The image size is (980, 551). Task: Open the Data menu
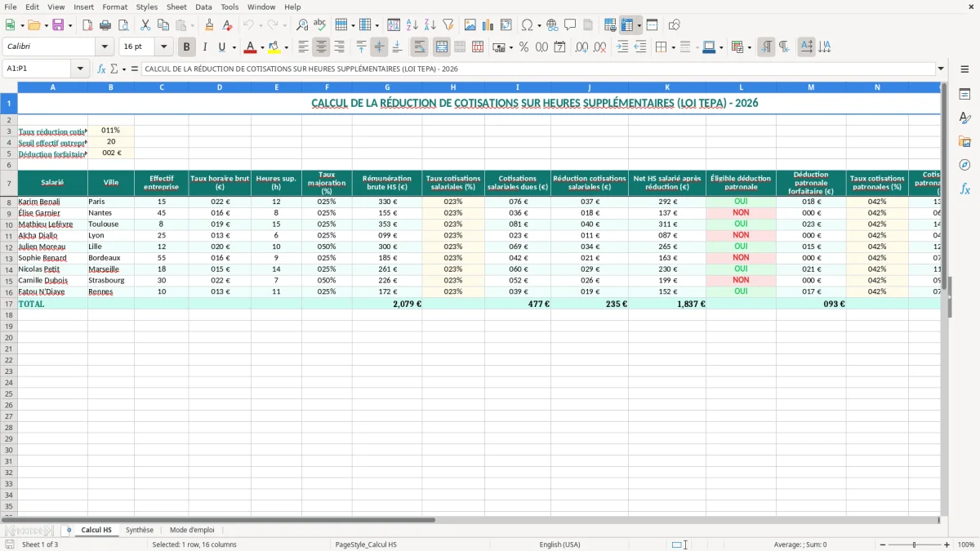[203, 7]
